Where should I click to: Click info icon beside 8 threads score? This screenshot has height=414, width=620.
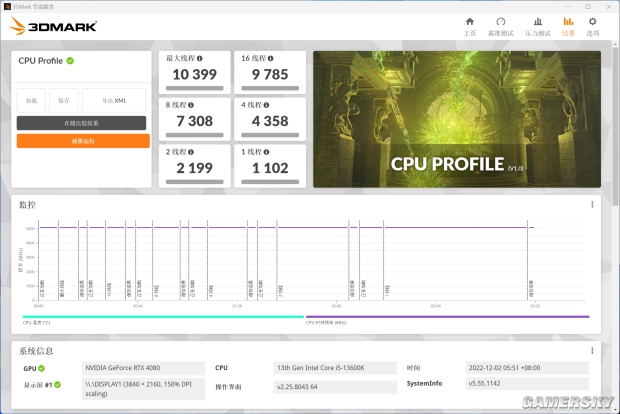[x=191, y=105]
